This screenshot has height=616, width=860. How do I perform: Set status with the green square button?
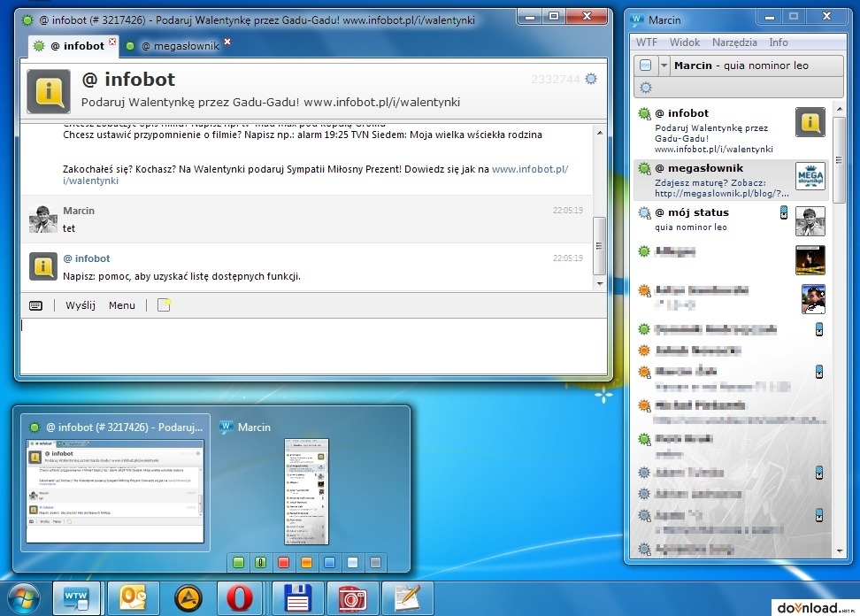(x=238, y=562)
